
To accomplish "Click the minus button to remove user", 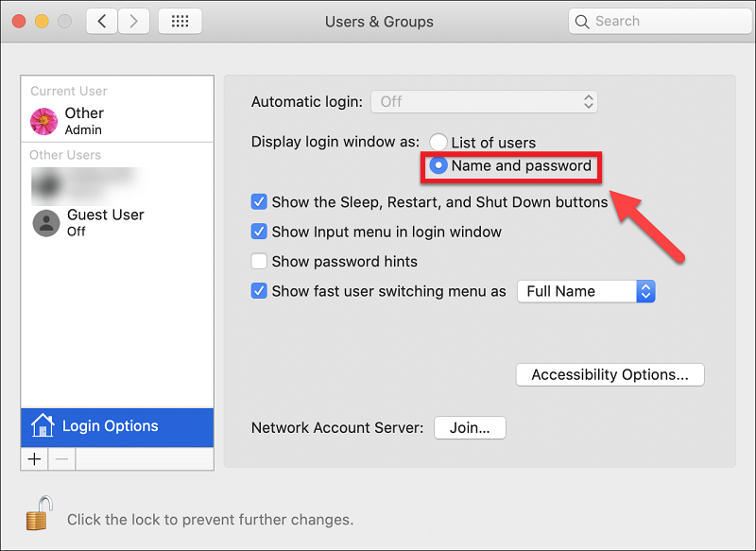I will 61,459.
